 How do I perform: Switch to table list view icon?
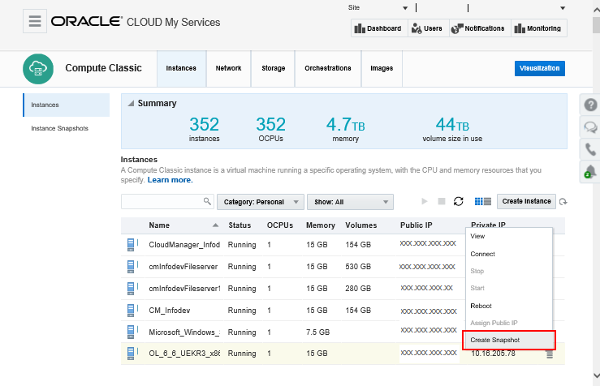point(487,201)
